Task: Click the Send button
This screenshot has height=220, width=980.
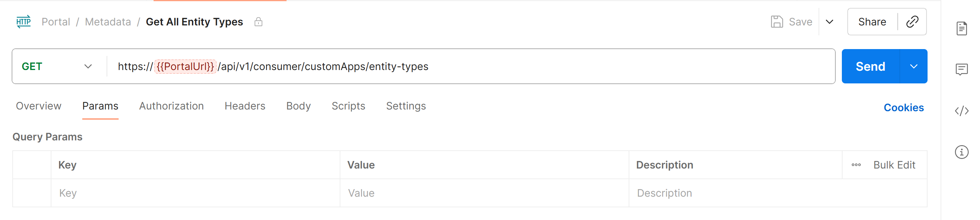Action: [x=870, y=66]
